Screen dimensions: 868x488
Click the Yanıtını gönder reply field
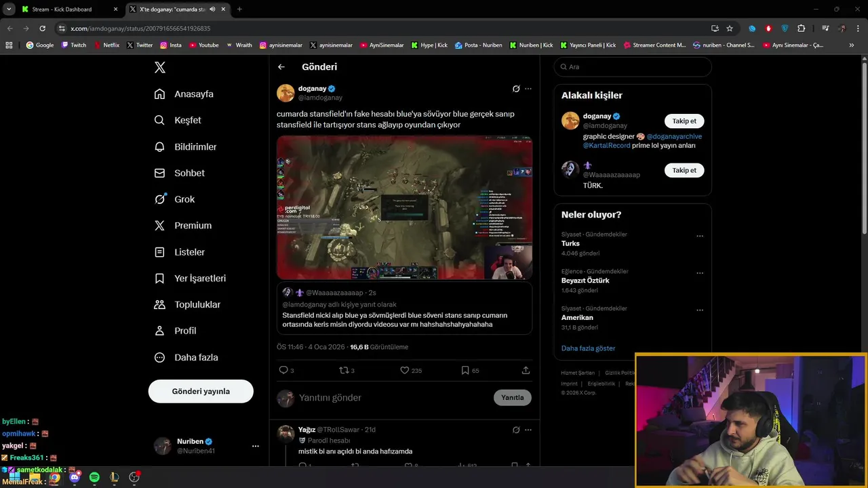(x=393, y=398)
